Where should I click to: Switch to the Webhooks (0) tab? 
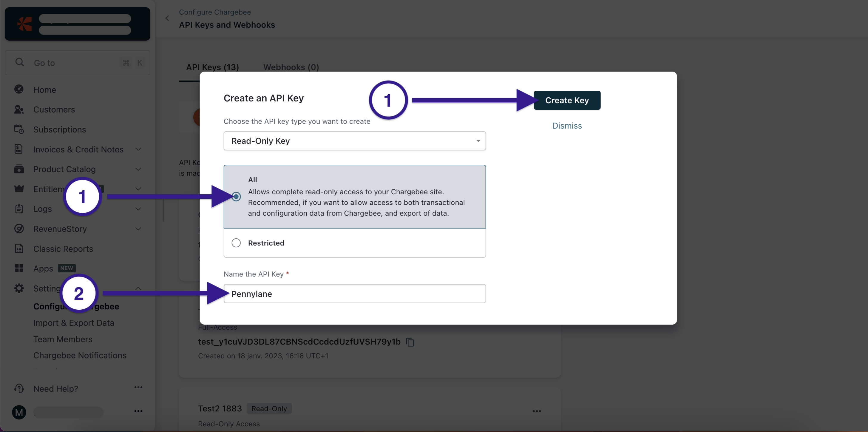pyautogui.click(x=291, y=67)
